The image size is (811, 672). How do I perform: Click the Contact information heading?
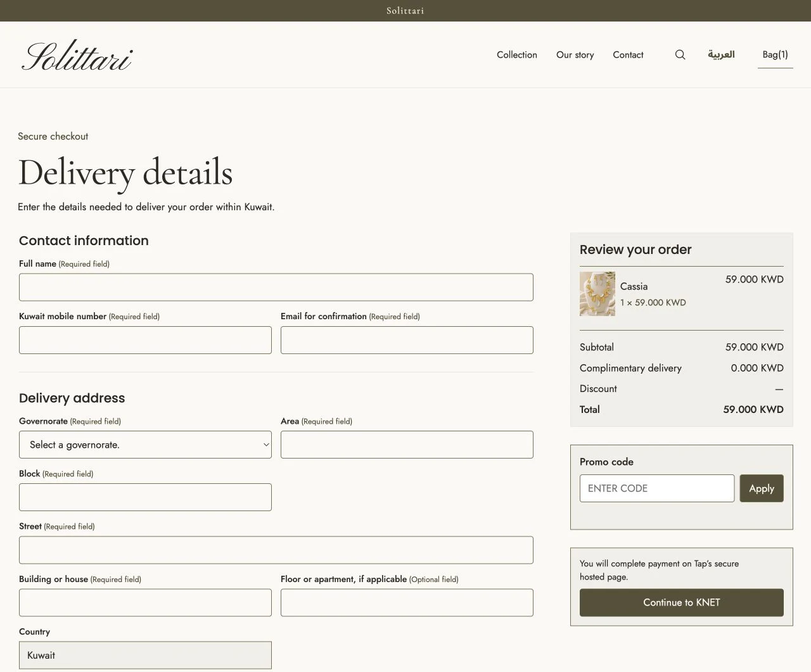(84, 241)
